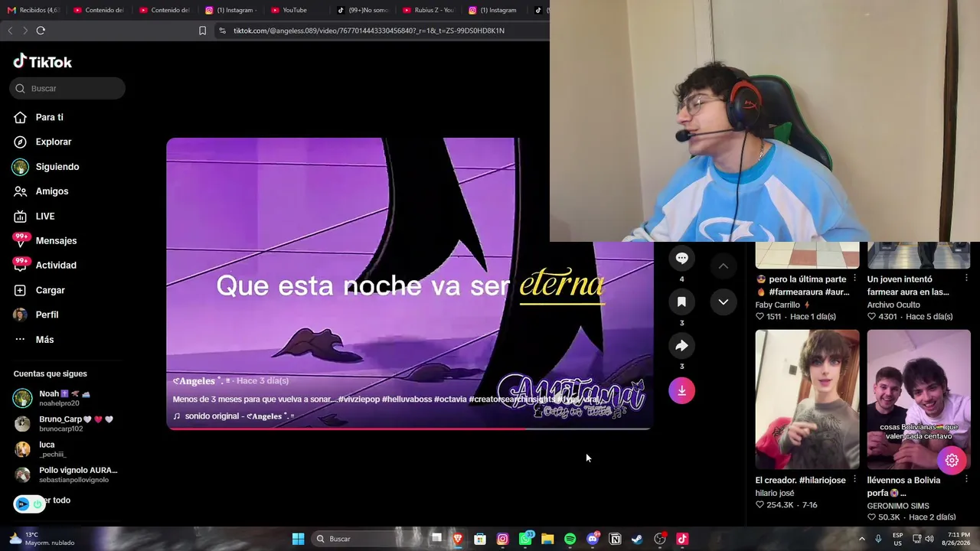Image resolution: width=980 pixels, height=551 pixels.
Task: Open File Explorer from the taskbar
Action: [x=547, y=539]
